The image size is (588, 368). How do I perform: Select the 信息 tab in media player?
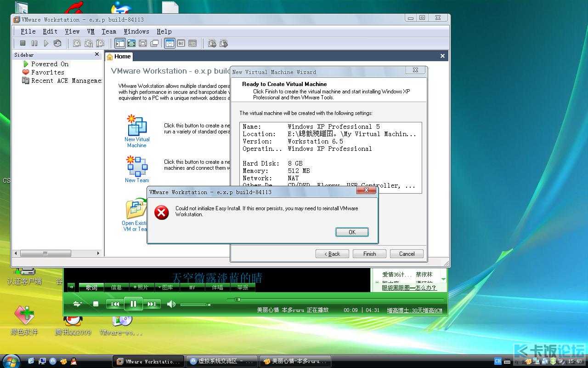pyautogui.click(x=117, y=287)
